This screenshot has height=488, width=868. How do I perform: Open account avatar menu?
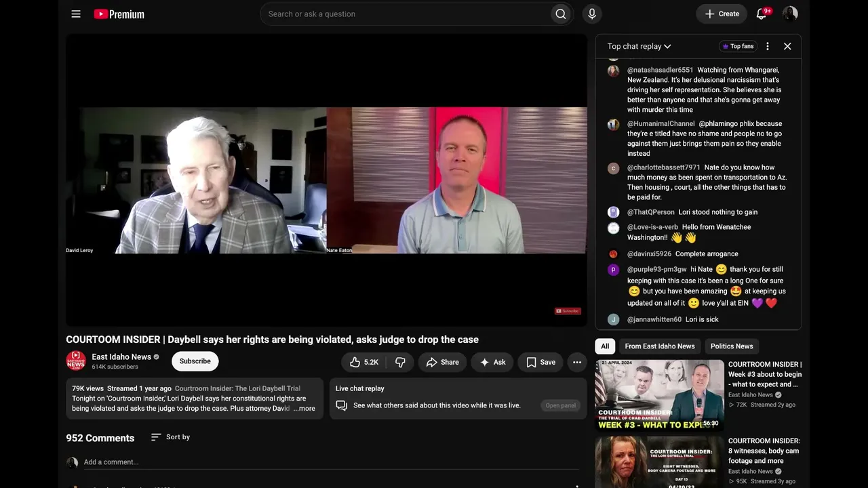(x=790, y=14)
